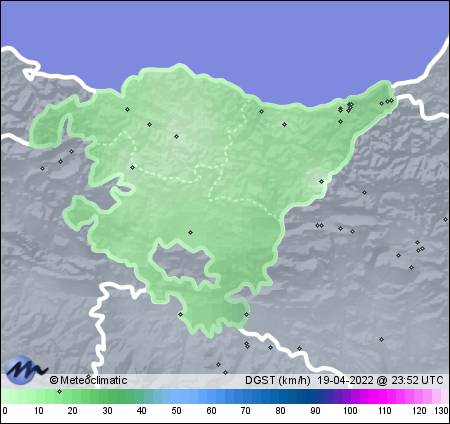Select the lone station marker at the map's east edge
Image resolution: width=450 pixels, height=424 pixels.
tap(445, 219)
